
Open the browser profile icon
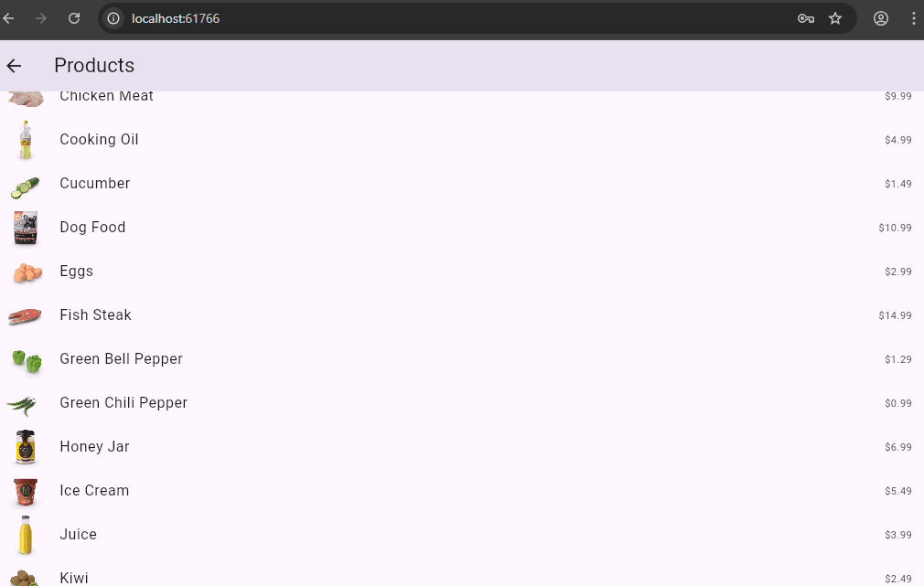[x=880, y=18]
